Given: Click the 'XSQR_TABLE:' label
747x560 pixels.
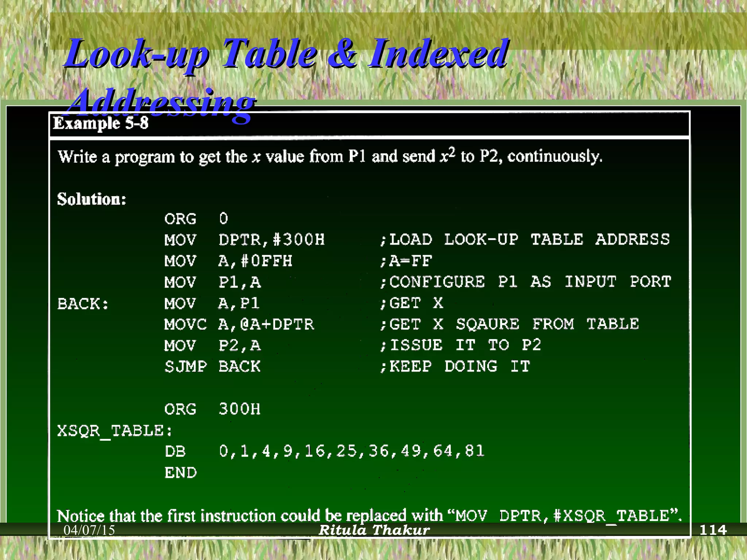Looking at the screenshot, I should pyautogui.click(x=115, y=431).
